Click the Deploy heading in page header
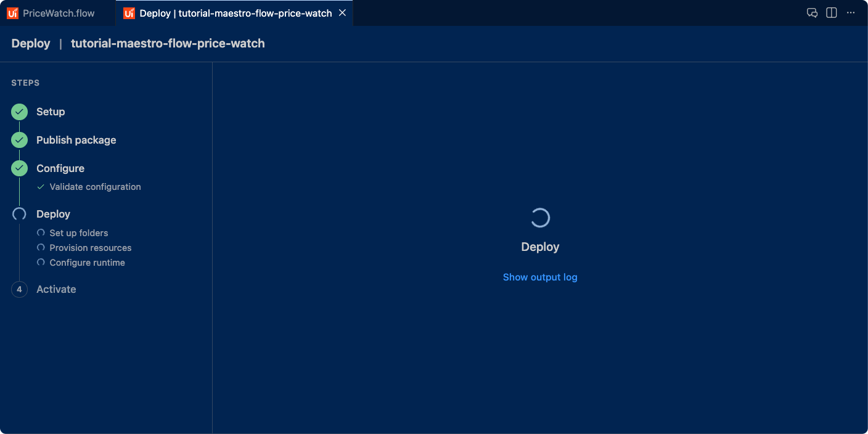 click(31, 43)
